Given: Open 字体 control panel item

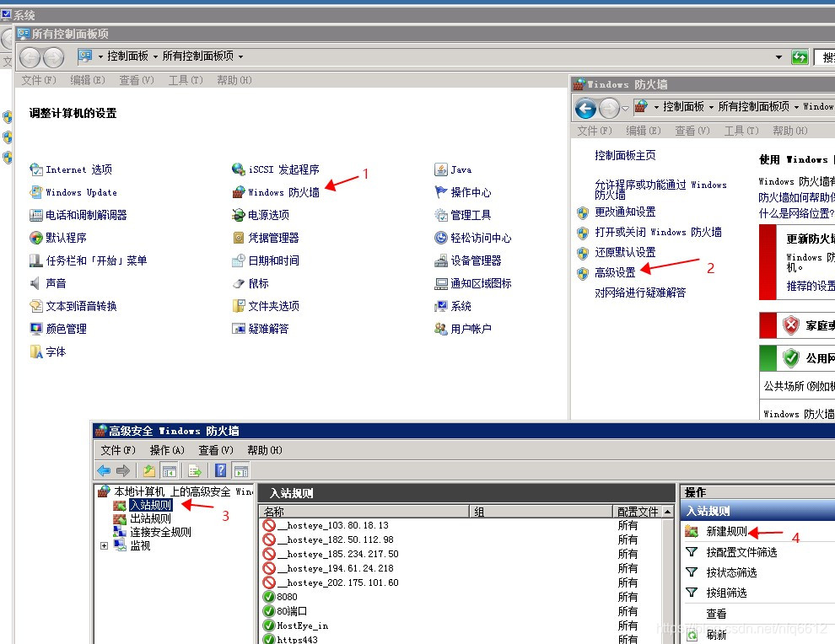Looking at the screenshot, I should pos(48,352).
